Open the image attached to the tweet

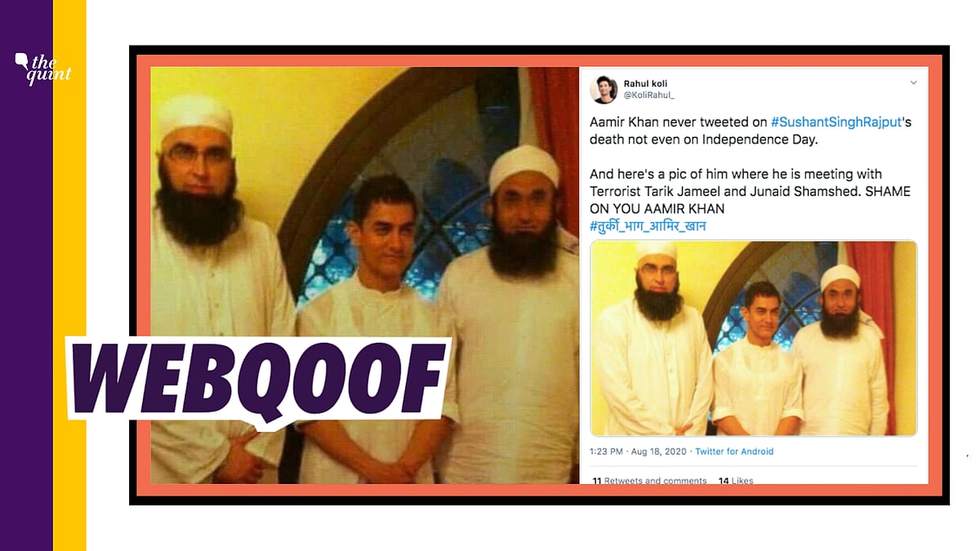753,338
